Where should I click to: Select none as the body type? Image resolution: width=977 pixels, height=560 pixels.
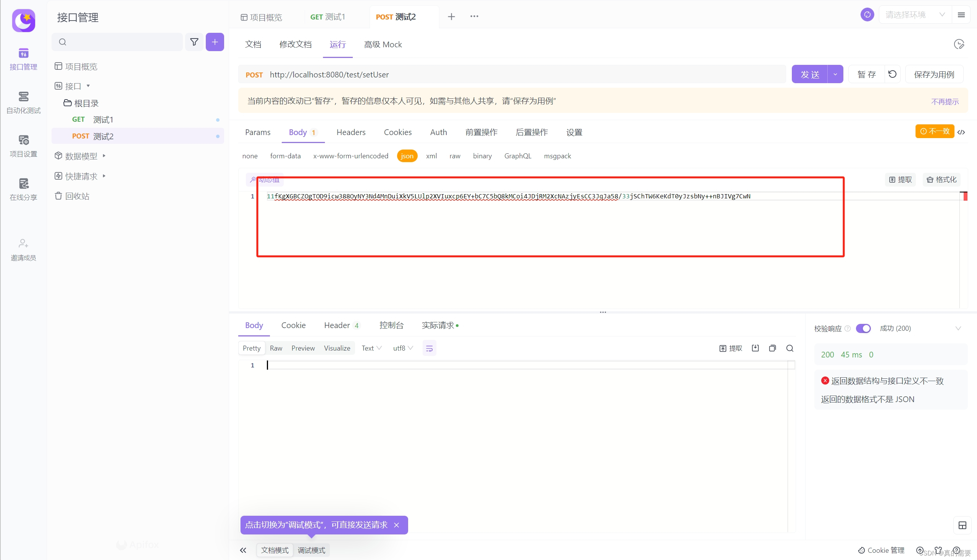click(x=250, y=156)
